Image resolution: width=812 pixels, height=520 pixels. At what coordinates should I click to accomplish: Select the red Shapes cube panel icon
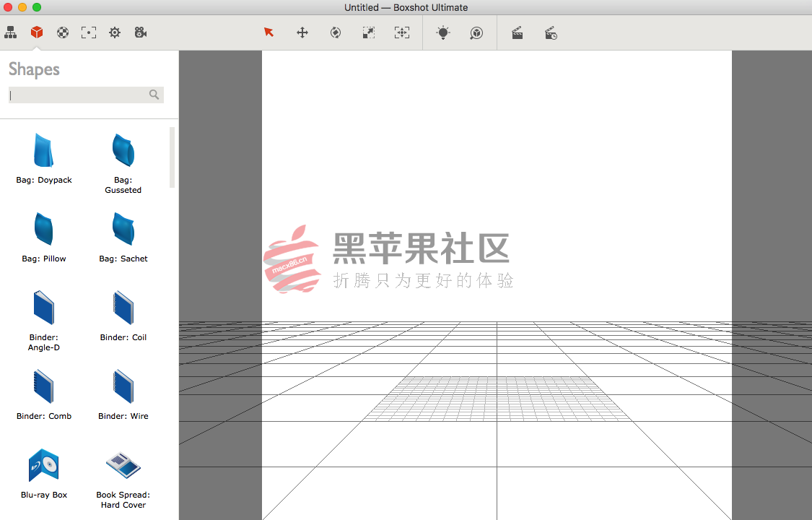(36, 32)
